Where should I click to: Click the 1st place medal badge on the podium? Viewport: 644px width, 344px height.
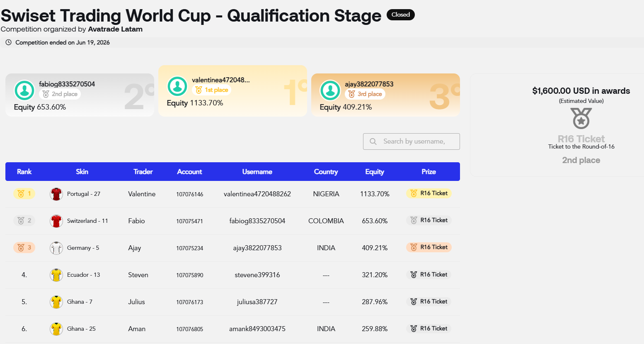211,90
